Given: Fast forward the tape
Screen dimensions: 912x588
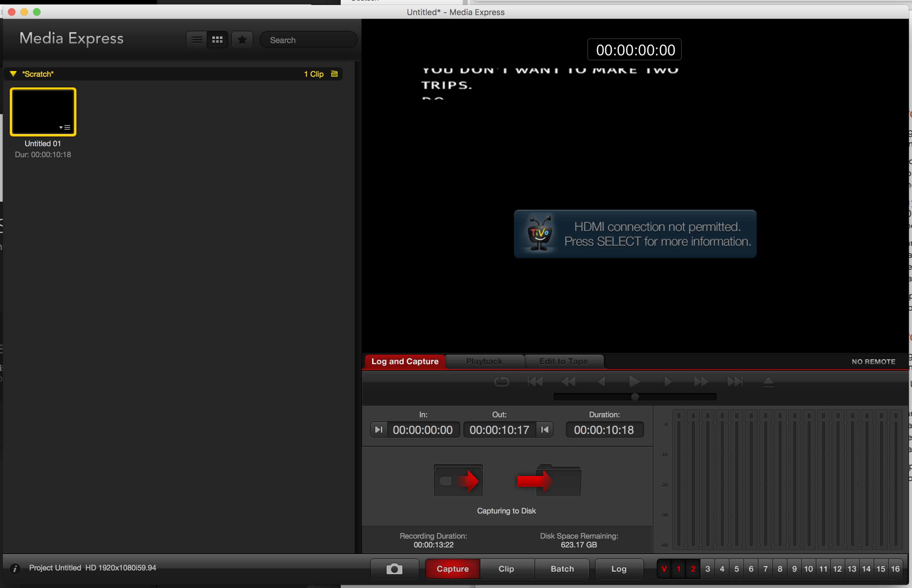Looking at the screenshot, I should tap(701, 381).
